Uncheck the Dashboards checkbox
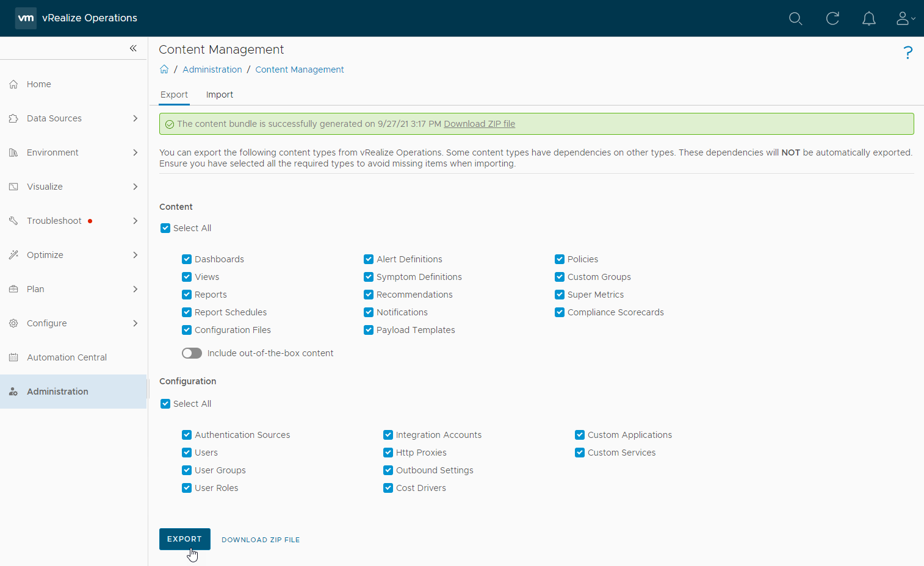The image size is (924, 566). (187, 259)
